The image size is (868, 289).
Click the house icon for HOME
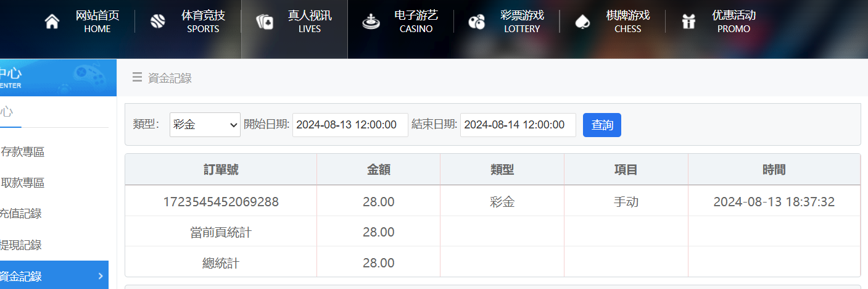pos(52,22)
